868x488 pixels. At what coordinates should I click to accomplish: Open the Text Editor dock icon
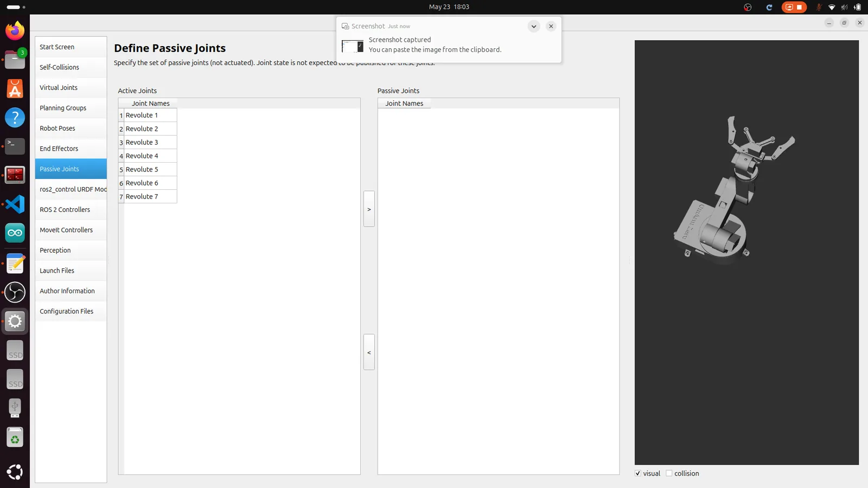coord(15,263)
